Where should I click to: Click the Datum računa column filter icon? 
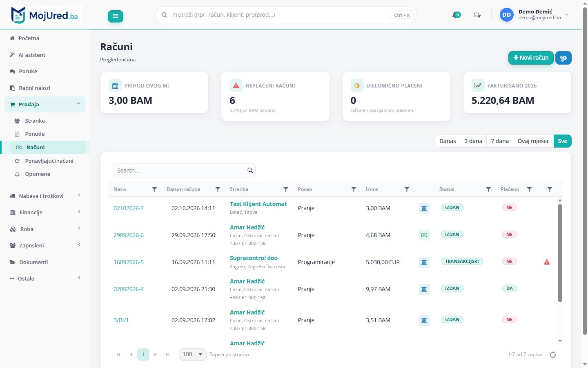pyautogui.click(x=218, y=189)
